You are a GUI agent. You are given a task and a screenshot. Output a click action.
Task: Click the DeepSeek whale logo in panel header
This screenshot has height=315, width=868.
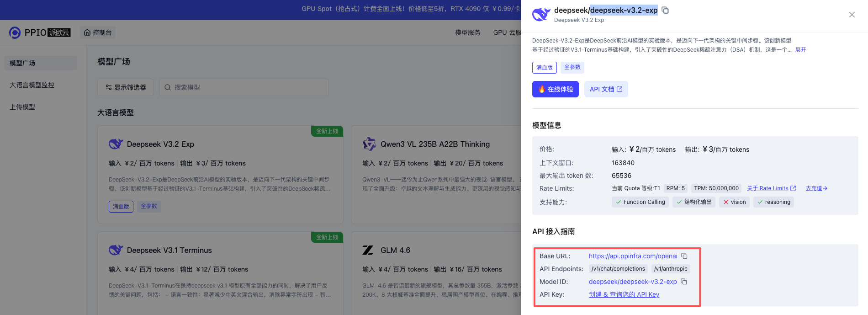pyautogui.click(x=541, y=15)
